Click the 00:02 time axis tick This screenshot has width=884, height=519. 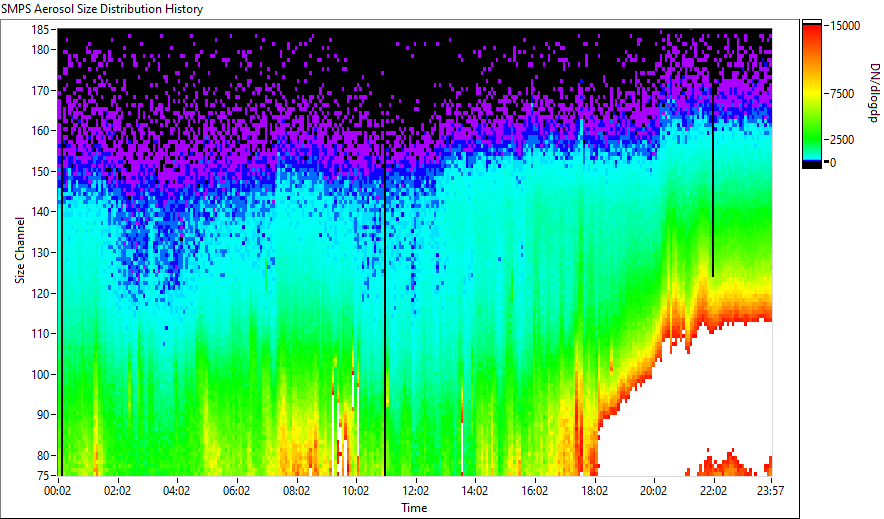tap(58, 491)
